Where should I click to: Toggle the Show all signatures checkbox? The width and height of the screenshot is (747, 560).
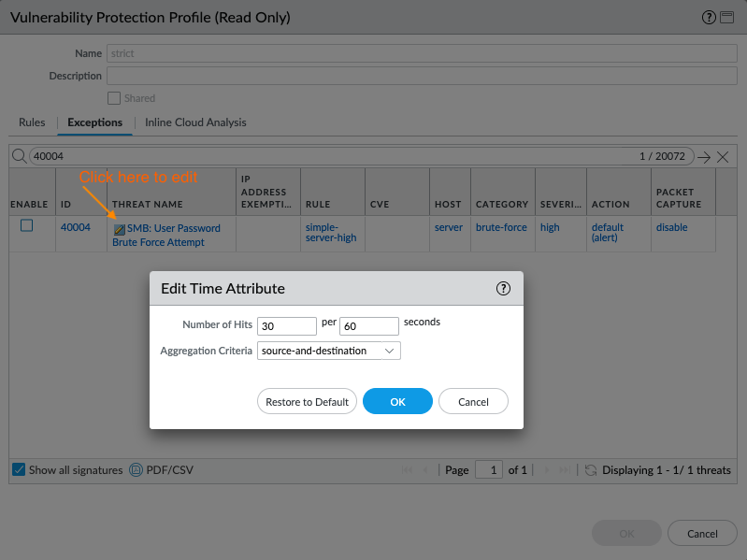[19, 470]
